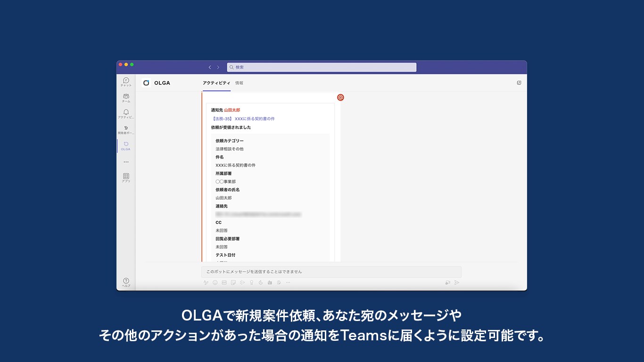Select the OLGA app in the sidebar

(126, 146)
